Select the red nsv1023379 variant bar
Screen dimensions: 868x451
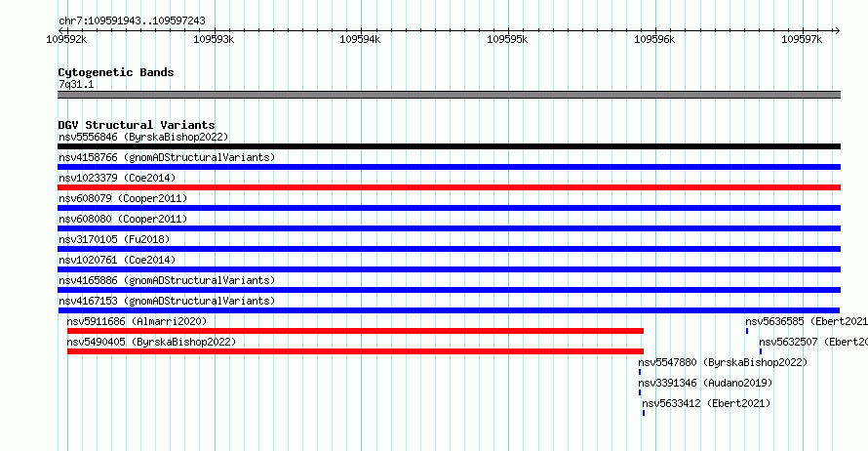pyautogui.click(x=449, y=187)
